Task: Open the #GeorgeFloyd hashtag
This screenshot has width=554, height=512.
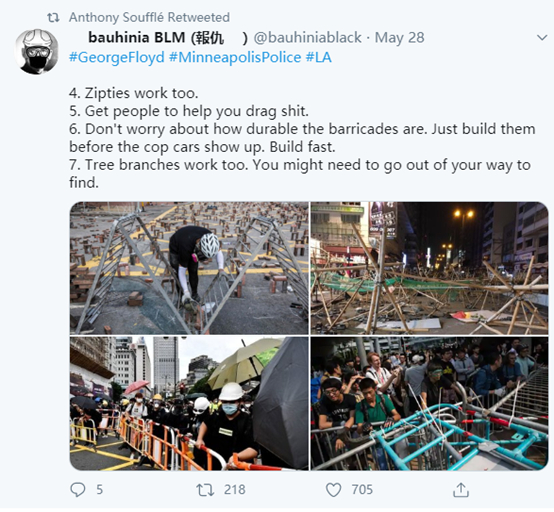Action: pyautogui.click(x=117, y=57)
